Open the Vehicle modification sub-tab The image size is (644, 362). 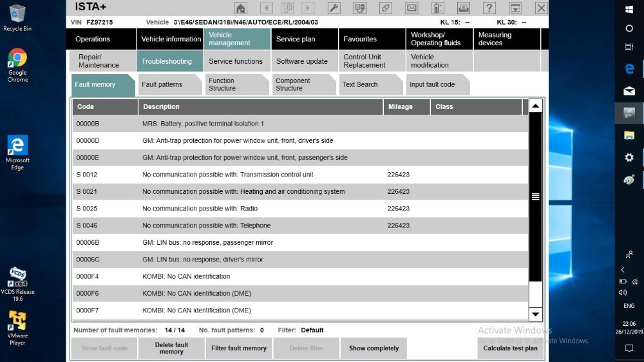pos(439,61)
